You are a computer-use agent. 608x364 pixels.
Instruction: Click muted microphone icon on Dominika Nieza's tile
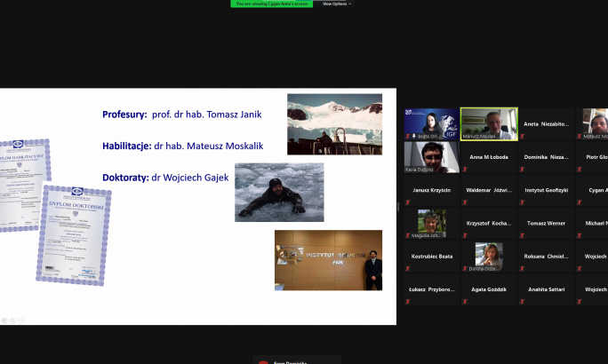click(x=523, y=170)
